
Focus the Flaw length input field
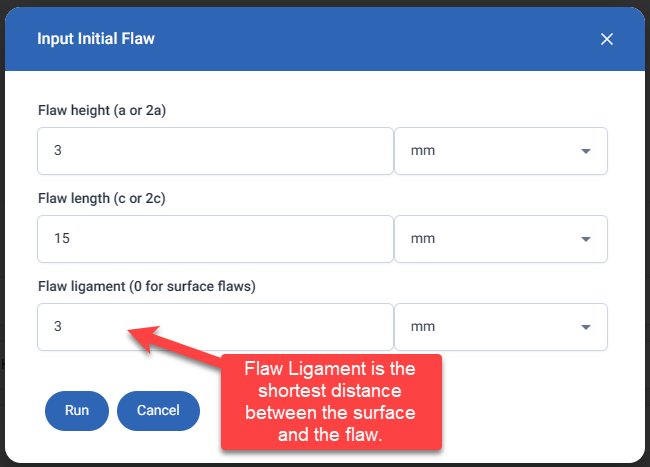[x=215, y=239]
